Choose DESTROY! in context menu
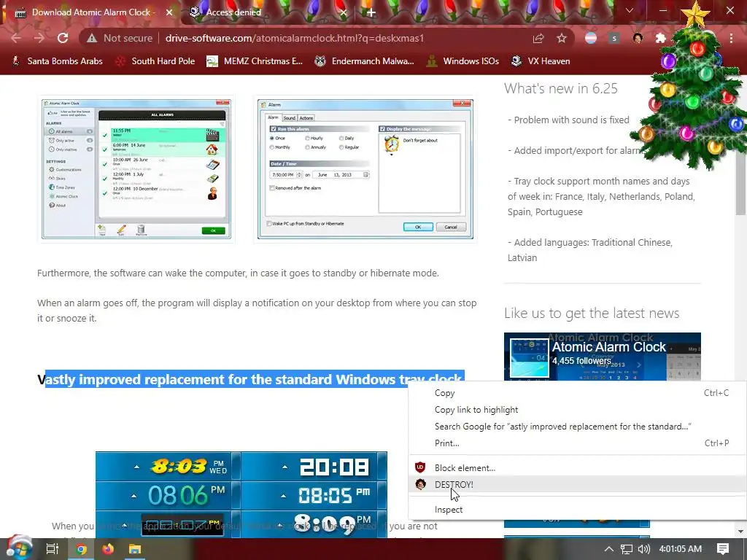This screenshot has width=747, height=560. 578,484
